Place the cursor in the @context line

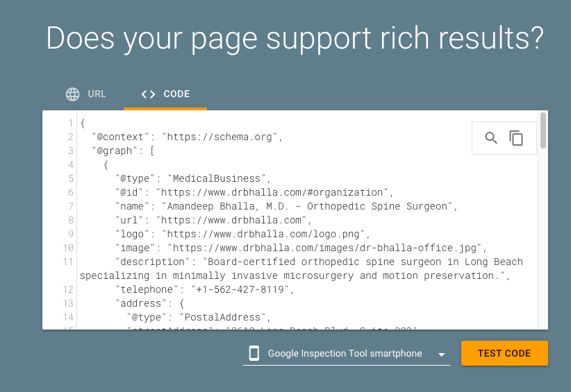coord(187,137)
